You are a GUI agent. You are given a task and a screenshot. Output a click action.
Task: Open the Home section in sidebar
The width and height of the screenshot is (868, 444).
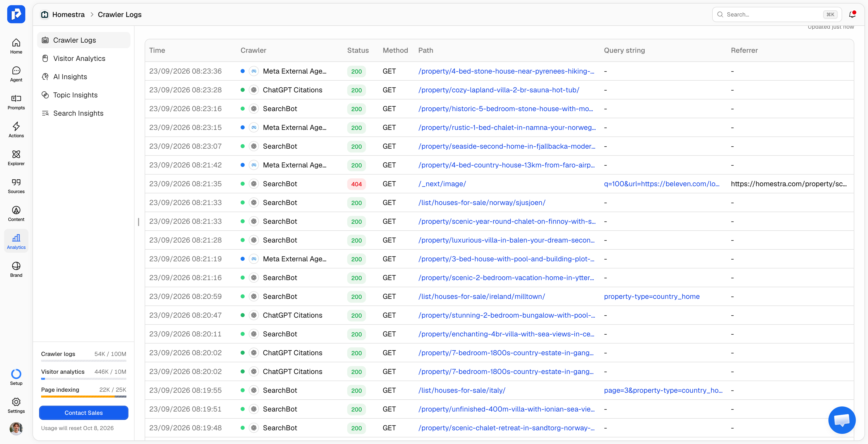pos(16,46)
